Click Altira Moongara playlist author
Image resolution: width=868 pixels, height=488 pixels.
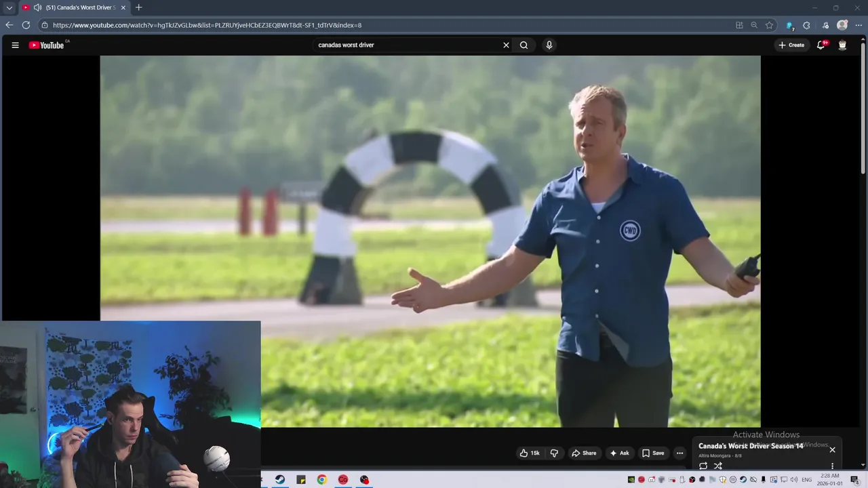(715, 455)
